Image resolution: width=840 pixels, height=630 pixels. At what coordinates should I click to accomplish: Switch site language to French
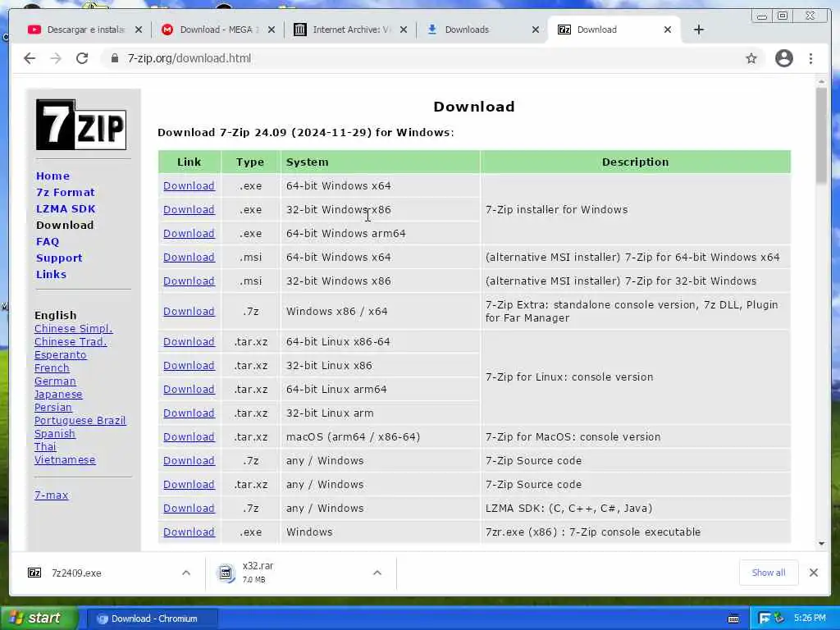[52, 368]
